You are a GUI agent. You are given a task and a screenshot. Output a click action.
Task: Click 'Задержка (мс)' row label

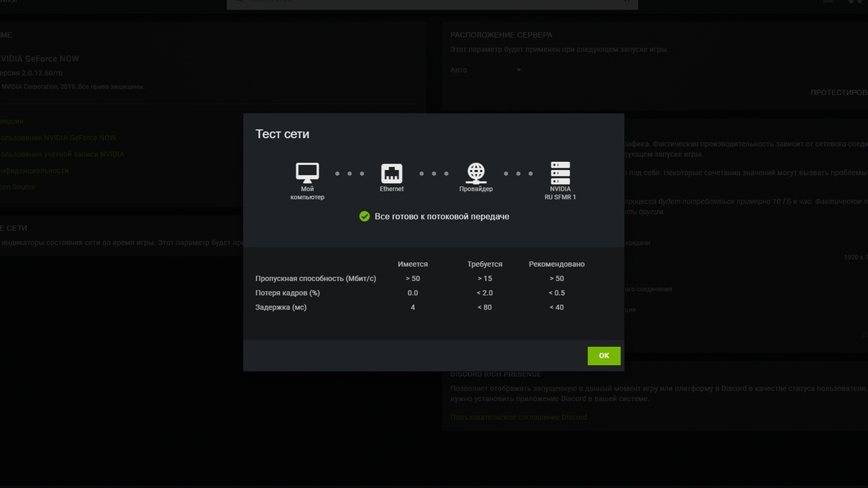(x=281, y=307)
